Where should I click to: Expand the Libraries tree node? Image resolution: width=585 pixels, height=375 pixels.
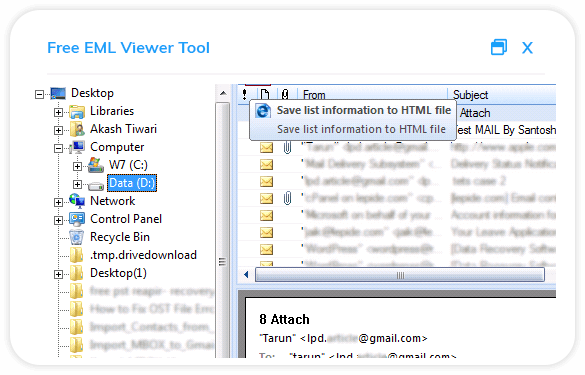click(58, 112)
